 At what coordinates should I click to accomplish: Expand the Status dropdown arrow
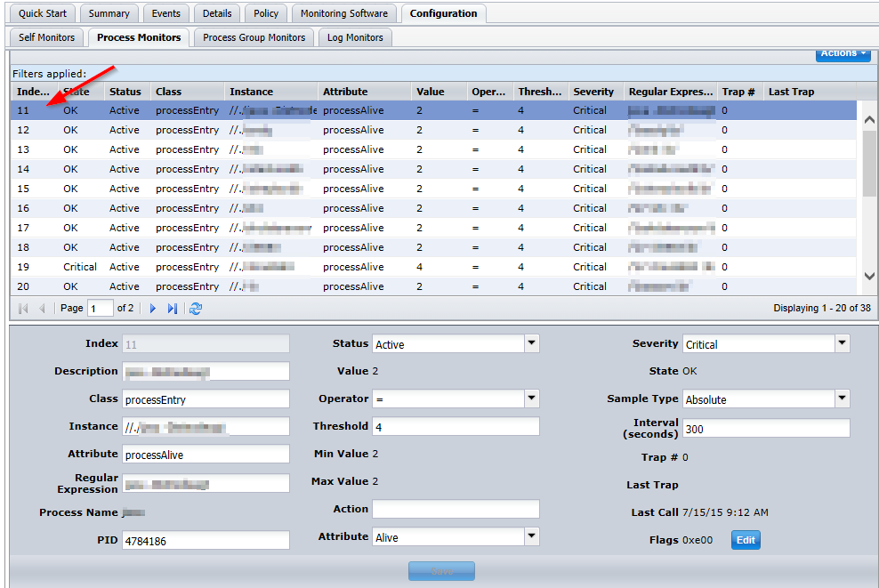(531, 343)
